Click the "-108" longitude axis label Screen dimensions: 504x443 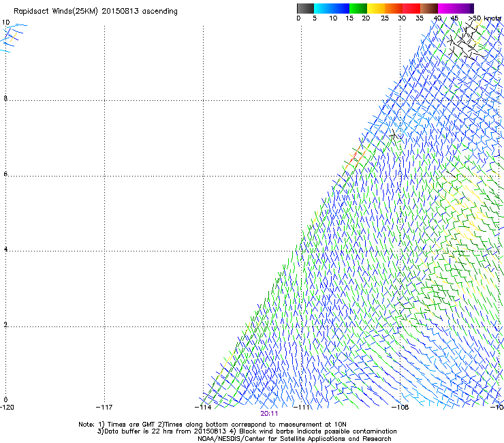(x=400, y=408)
